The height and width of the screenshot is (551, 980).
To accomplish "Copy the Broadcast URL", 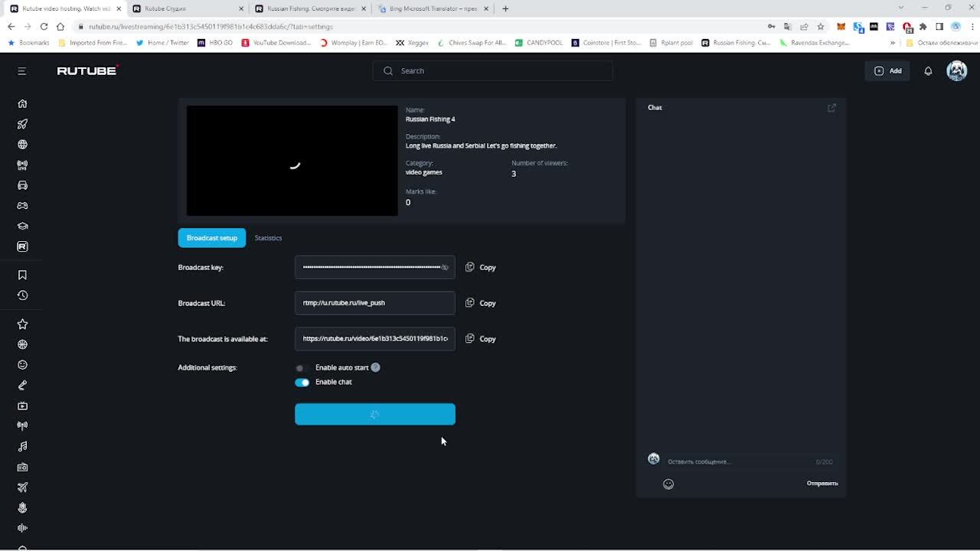I will [x=481, y=303].
